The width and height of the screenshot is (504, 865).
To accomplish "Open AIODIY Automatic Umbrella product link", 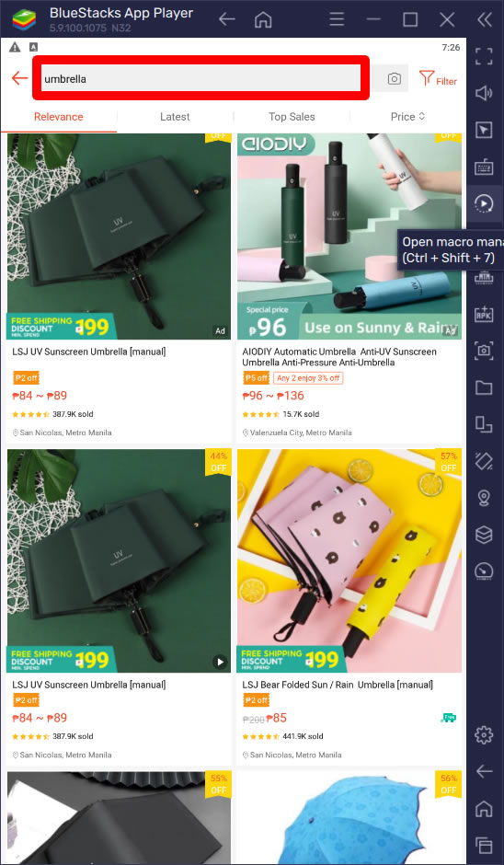I will point(339,357).
